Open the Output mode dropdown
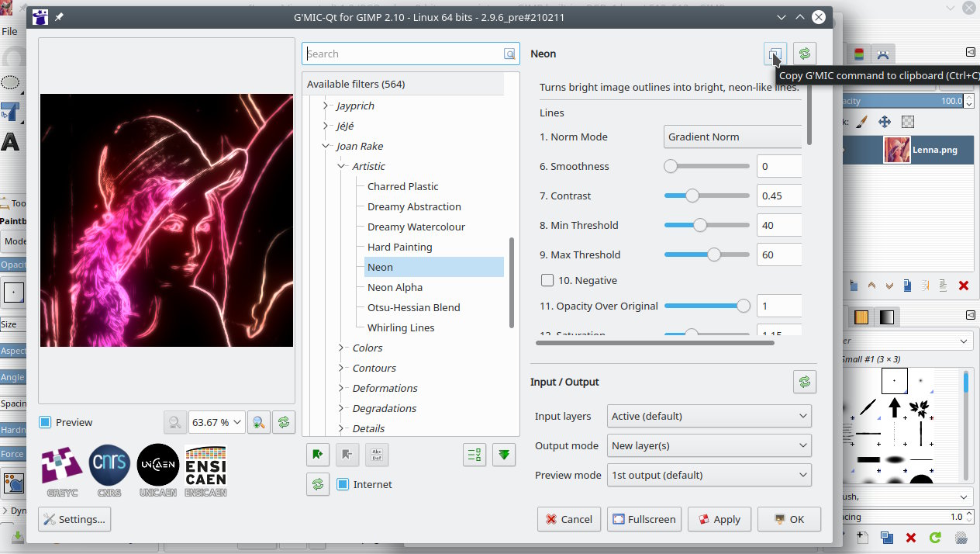This screenshot has height=554, width=980. [709, 445]
